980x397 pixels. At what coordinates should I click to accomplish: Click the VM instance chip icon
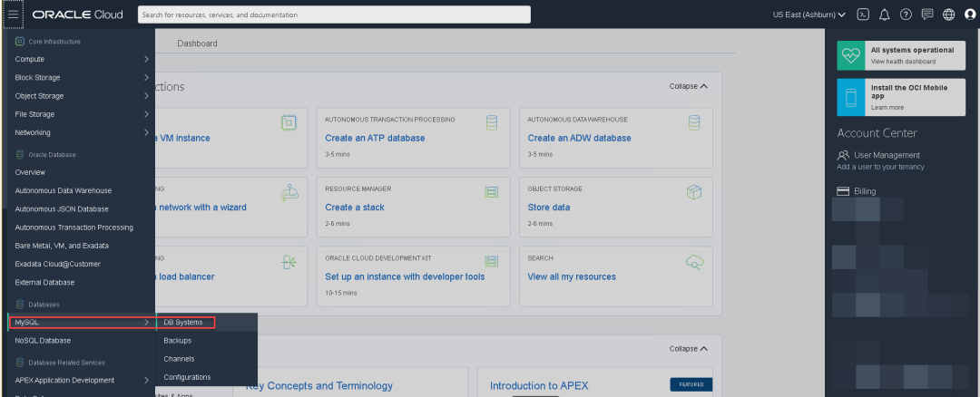289,123
